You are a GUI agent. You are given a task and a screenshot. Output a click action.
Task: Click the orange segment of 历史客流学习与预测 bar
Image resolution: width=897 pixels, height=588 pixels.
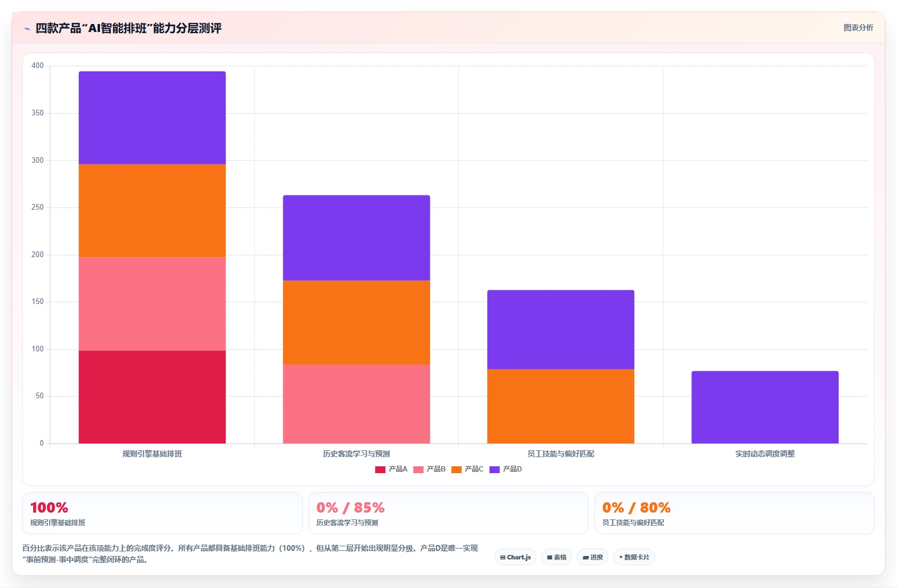tap(357, 323)
